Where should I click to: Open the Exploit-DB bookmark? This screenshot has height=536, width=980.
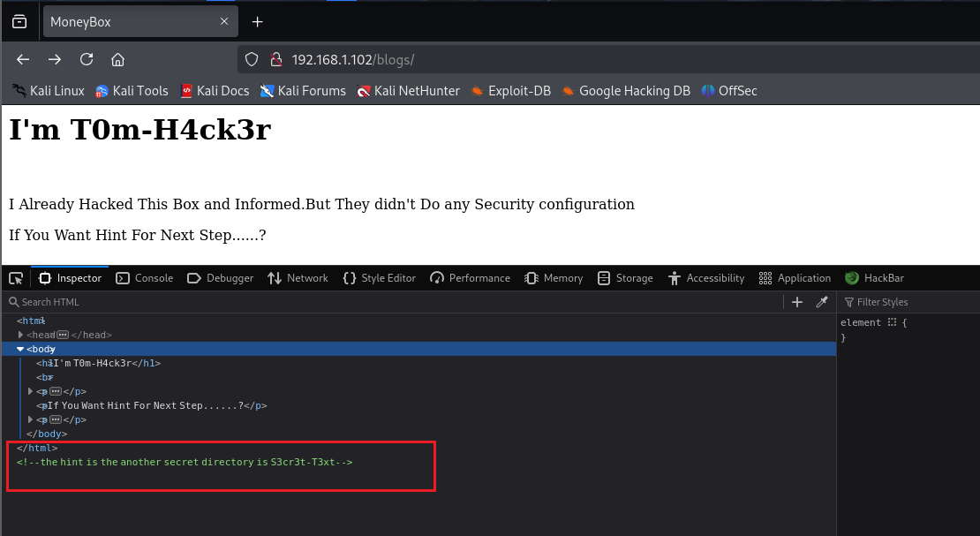(510, 91)
